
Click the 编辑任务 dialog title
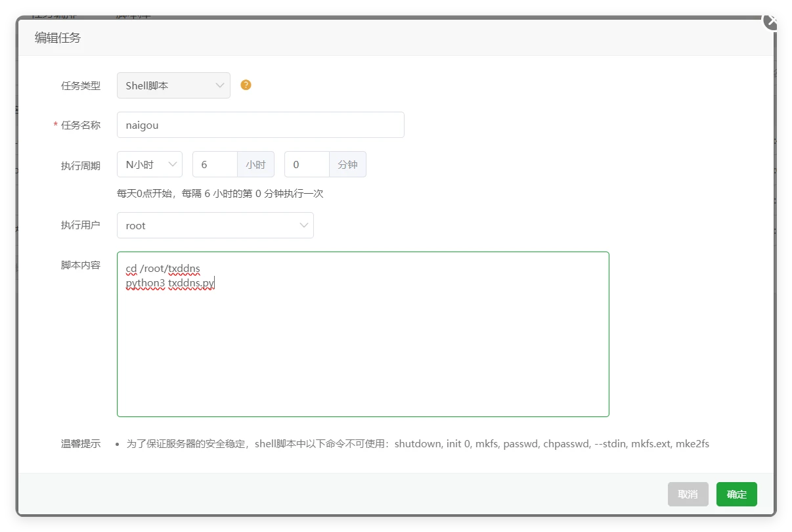click(x=58, y=37)
